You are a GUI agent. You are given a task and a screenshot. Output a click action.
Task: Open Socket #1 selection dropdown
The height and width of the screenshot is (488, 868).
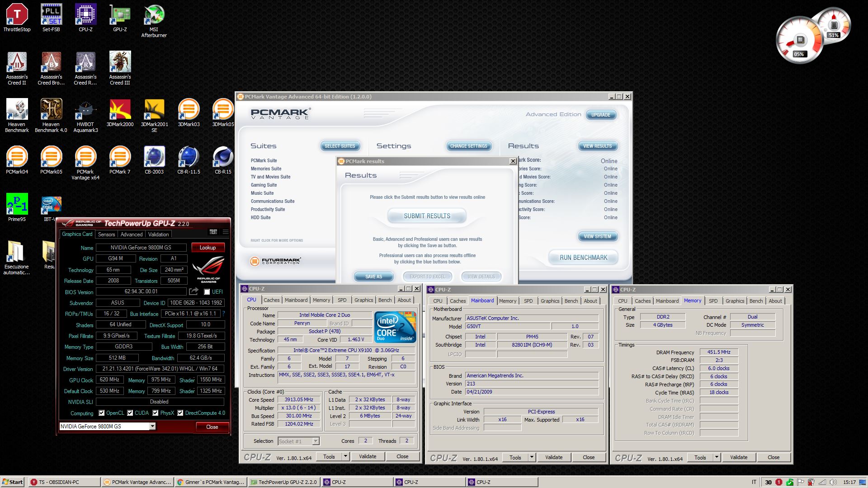[316, 441]
